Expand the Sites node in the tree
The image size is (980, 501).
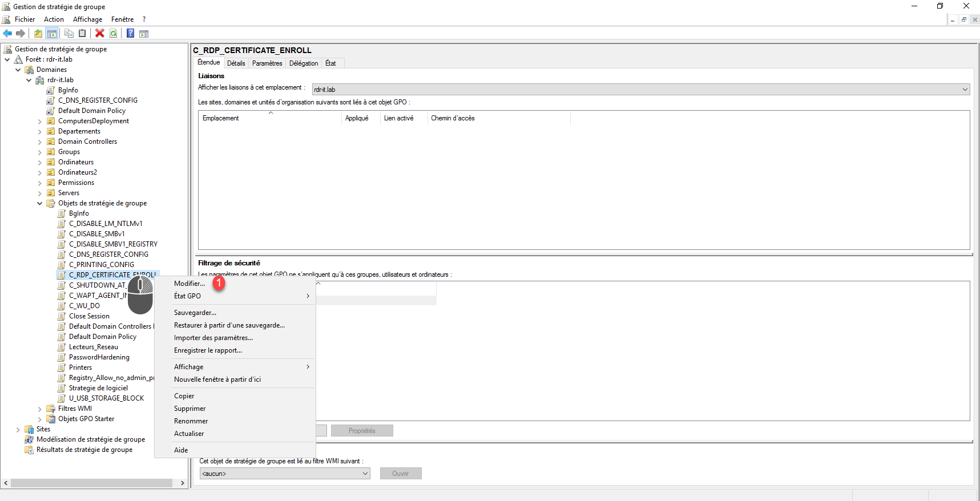[18, 429]
